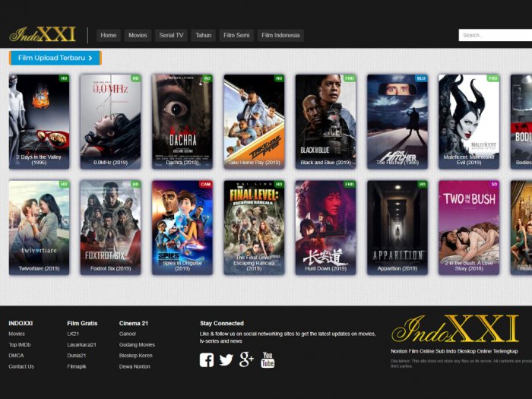Click the HD badge on Apparition poster
The image size is (532, 399).
(x=422, y=184)
